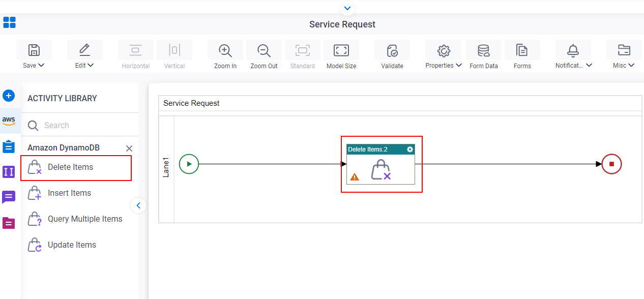Open the Save dropdown arrow

click(x=41, y=65)
